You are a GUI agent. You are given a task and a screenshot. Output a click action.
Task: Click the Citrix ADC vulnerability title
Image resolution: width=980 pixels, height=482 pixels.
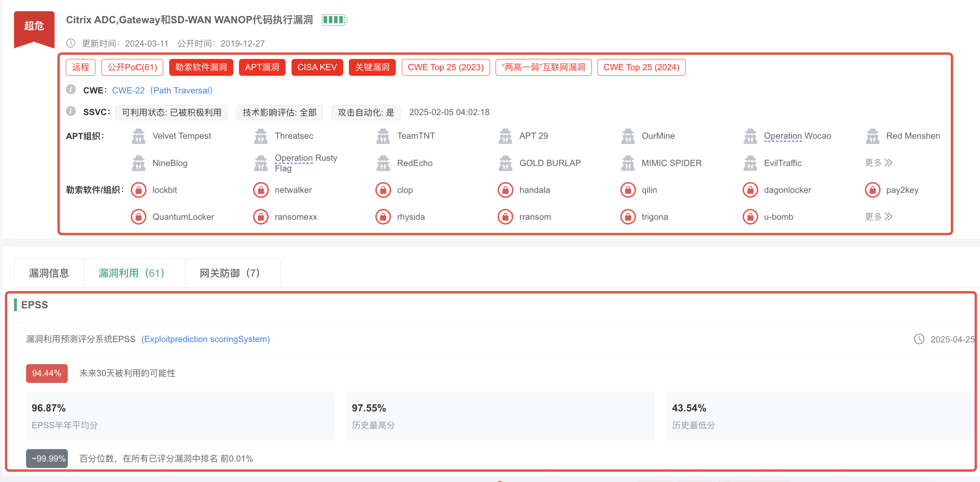(189, 20)
